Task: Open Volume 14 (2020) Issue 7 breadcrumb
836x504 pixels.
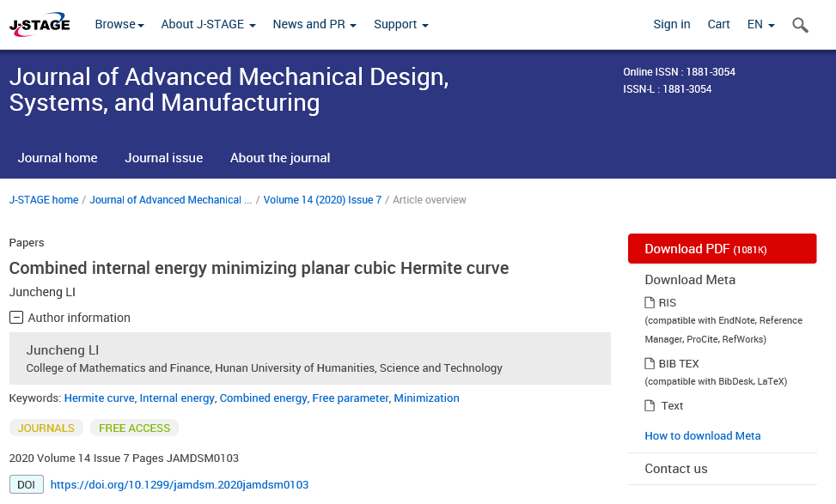Action: (322, 200)
